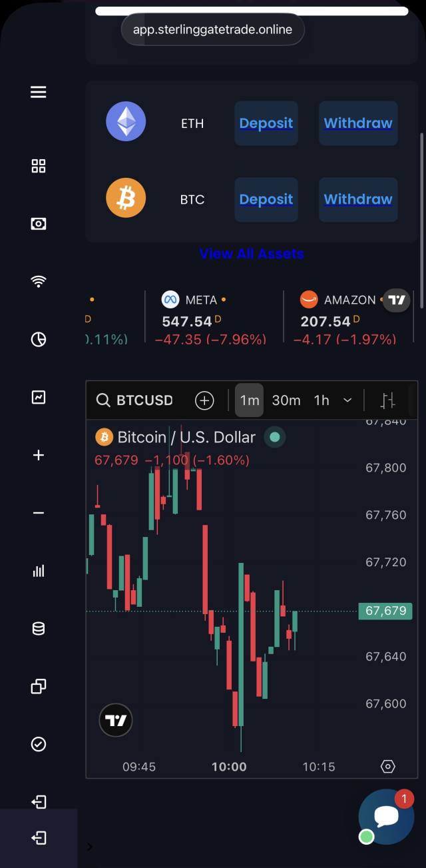
Task: Click the circled checkmark sidebar icon
Action: point(39,744)
